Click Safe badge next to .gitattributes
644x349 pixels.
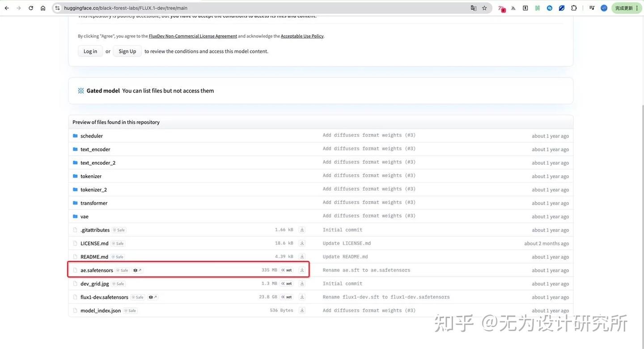pyautogui.click(x=119, y=230)
